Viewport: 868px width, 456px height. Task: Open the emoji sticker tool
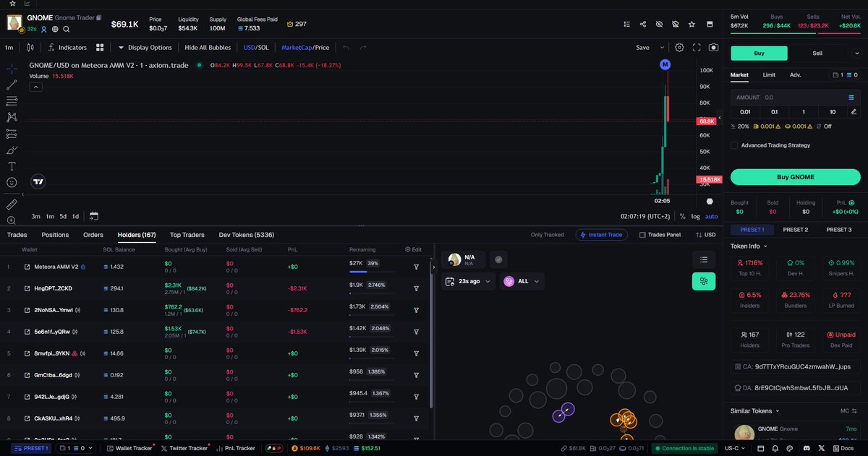pos(12,183)
